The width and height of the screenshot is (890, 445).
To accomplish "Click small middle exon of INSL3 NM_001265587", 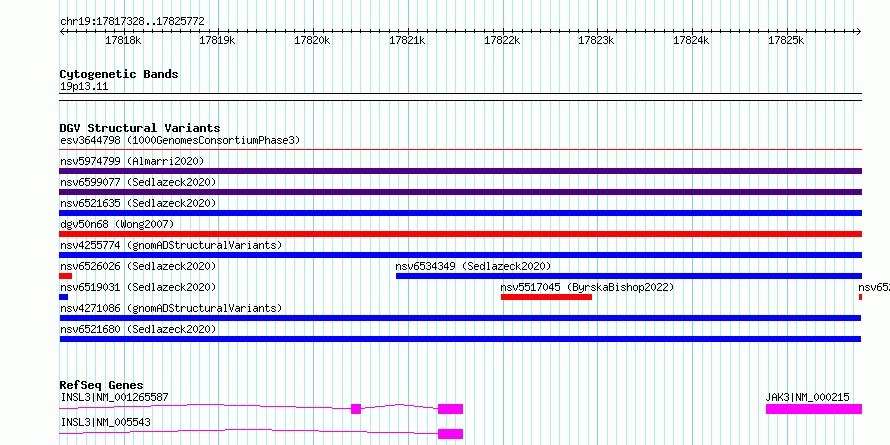I will tap(356, 409).
